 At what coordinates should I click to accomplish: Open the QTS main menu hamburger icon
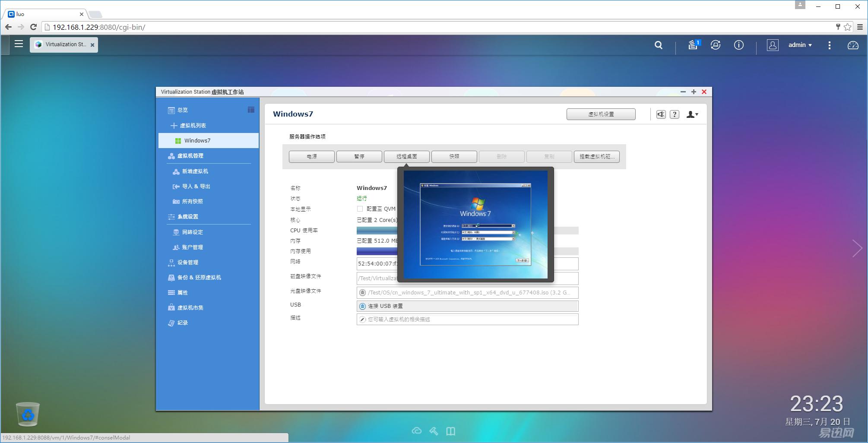19,44
